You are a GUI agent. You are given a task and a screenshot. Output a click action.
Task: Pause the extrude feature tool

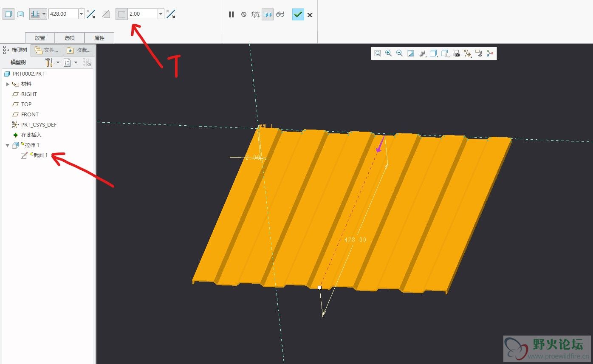point(231,14)
